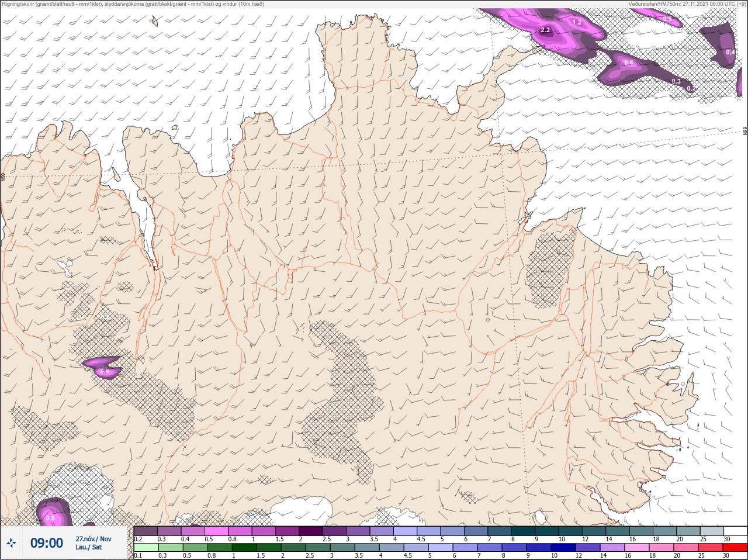This screenshot has height=560, width=748.
Task: Pick the dark green 1 swatch in lower legend
Action: pyautogui.click(x=244, y=548)
